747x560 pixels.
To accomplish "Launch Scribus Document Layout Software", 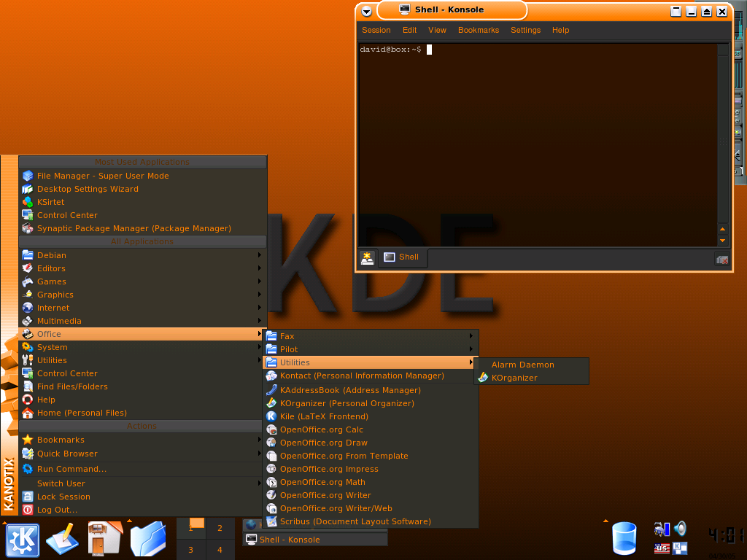I will (370, 521).
